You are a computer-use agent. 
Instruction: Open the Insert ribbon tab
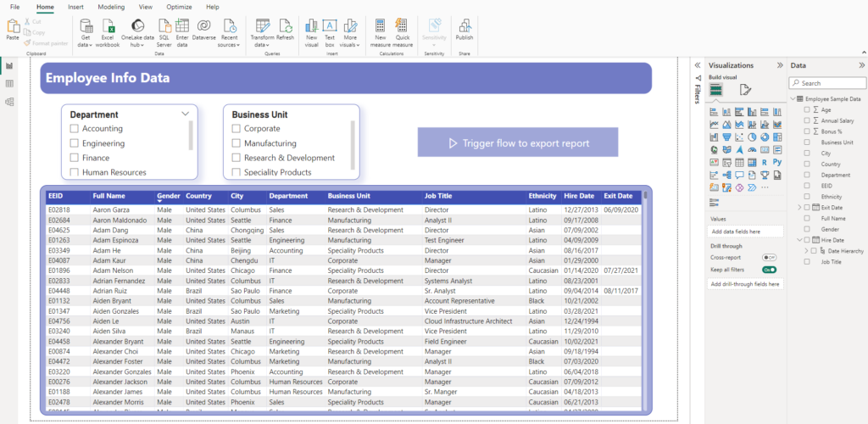(75, 7)
